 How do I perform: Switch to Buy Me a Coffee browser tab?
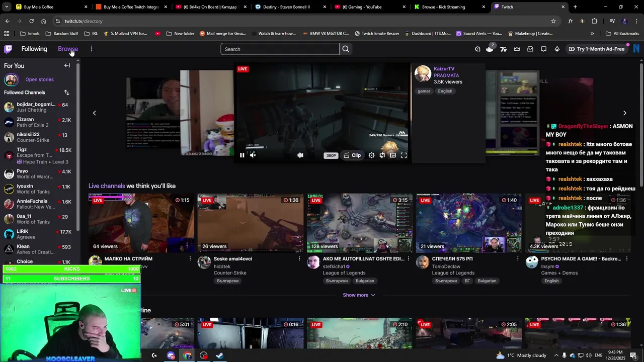coord(50,7)
